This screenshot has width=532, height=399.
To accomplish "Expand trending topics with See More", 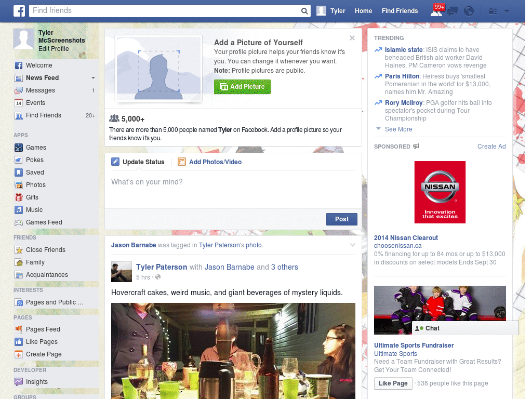I will 398,129.
